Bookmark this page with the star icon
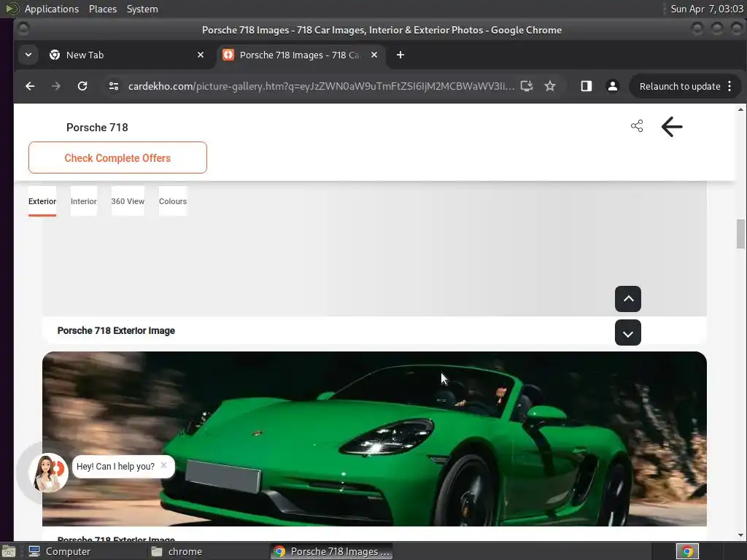Viewport: 747px width, 560px height. coord(550,86)
